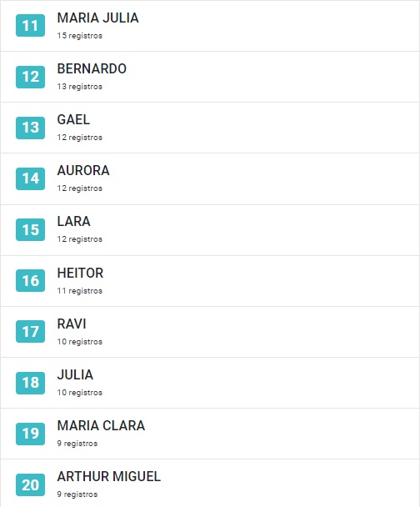Click the name MARIA CLARA
The image size is (420, 507).
[101, 425]
